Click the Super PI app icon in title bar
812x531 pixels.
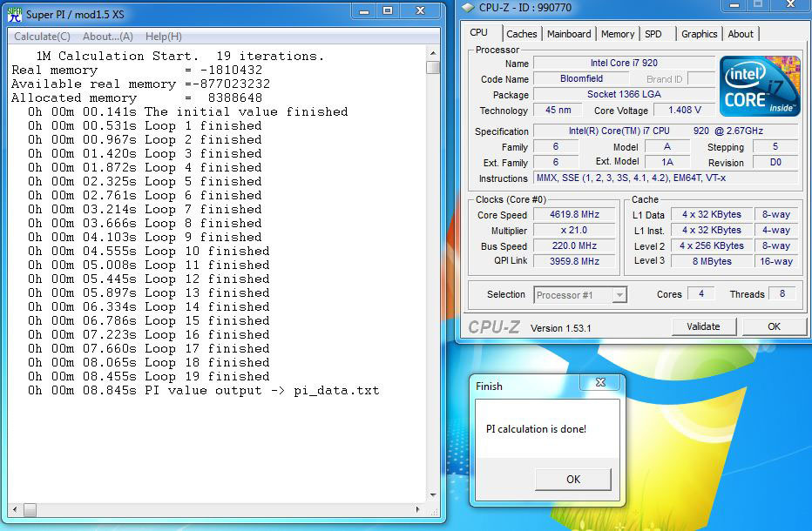point(15,15)
